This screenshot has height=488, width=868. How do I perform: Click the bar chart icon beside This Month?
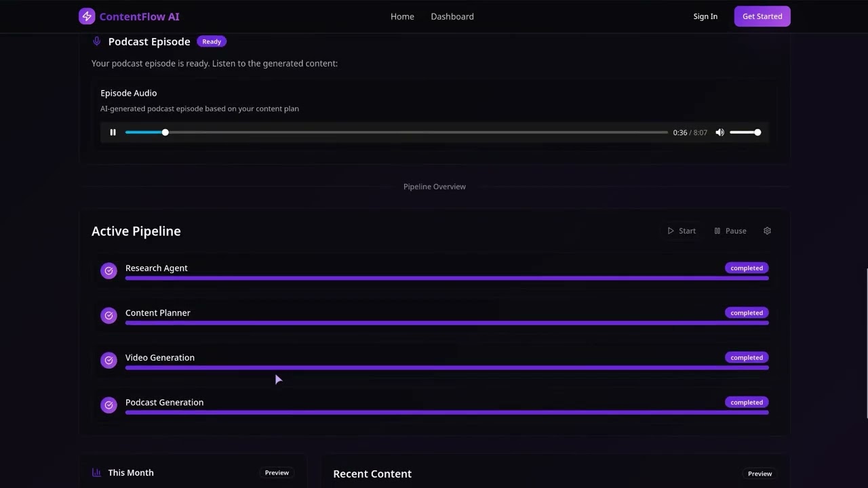[x=96, y=472]
